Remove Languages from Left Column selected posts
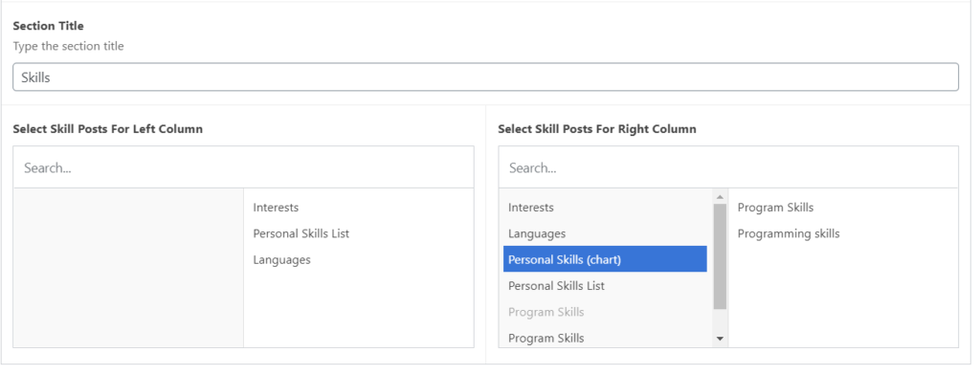 point(282,260)
